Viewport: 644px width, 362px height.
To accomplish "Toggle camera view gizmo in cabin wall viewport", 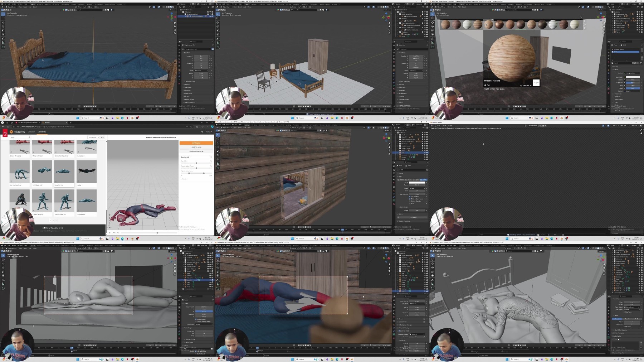I will [x=389, y=150].
